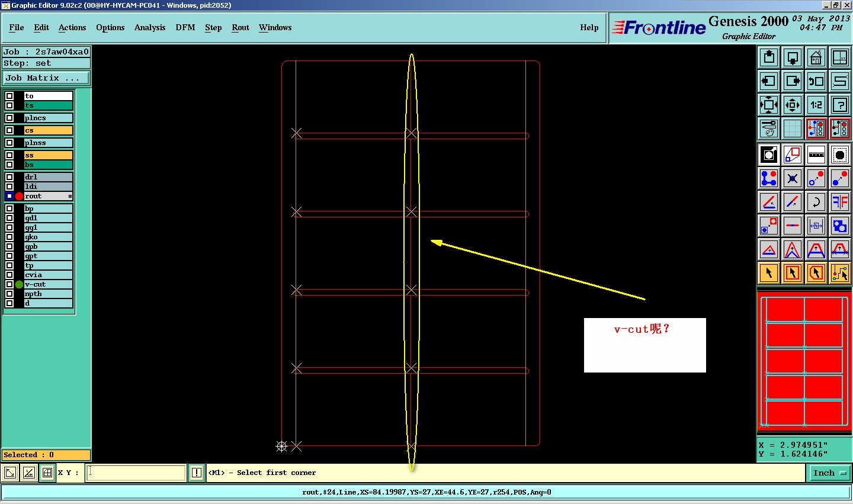Toggle the checkbox for layer bs
The width and height of the screenshot is (853, 504).
pos(9,165)
